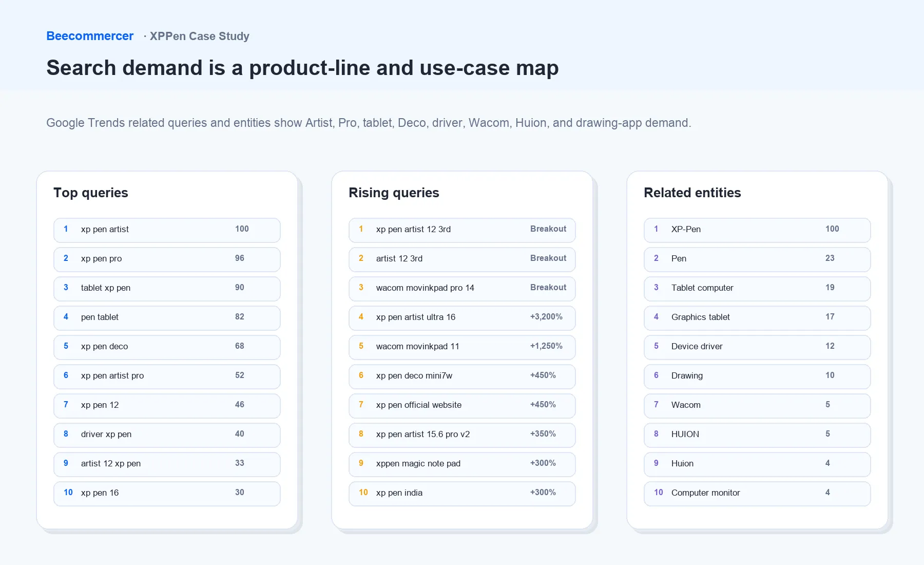Image resolution: width=924 pixels, height=565 pixels.
Task: Select the 'Drawing' entity row
Action: [757, 376]
